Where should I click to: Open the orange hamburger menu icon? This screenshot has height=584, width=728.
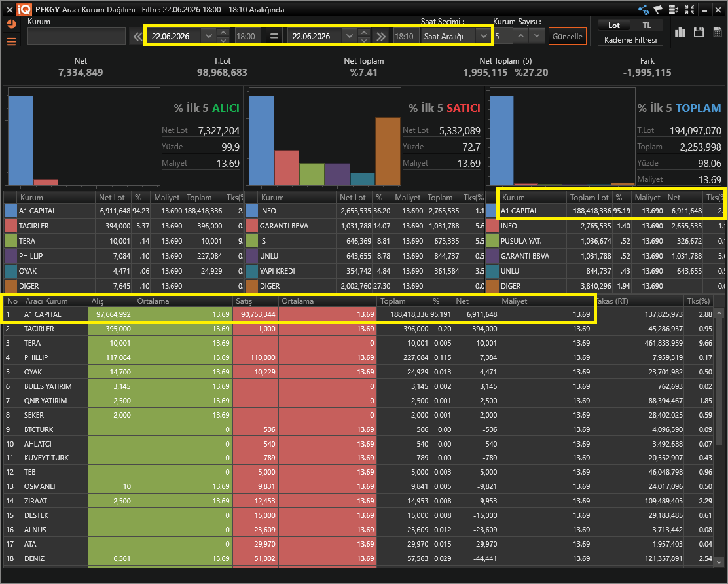(12, 42)
